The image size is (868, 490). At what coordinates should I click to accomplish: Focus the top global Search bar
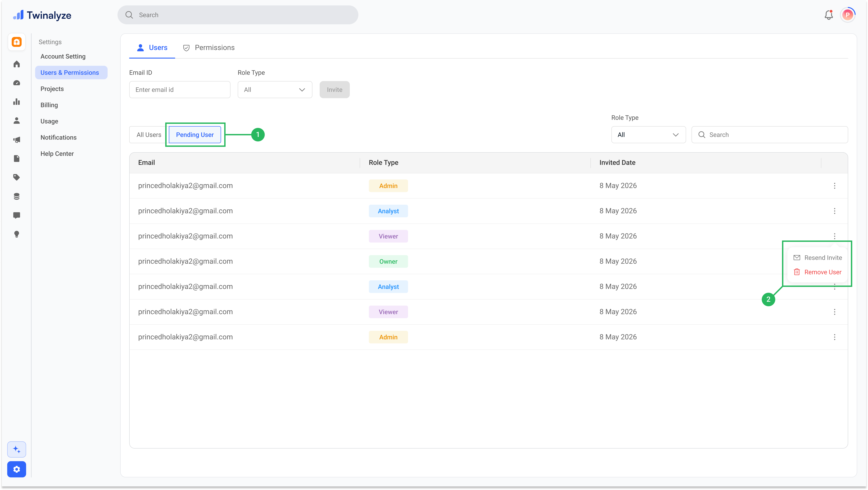pyautogui.click(x=238, y=15)
